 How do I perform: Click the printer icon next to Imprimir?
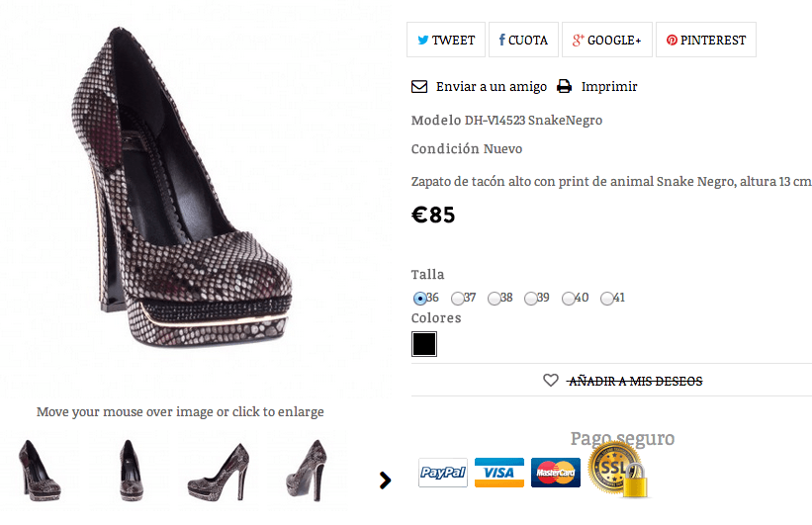coord(564,86)
